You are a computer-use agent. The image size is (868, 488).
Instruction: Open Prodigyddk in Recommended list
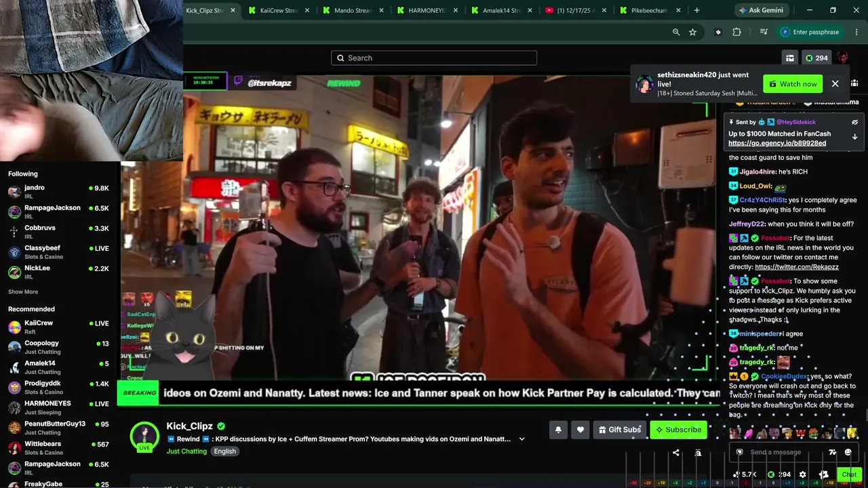click(58, 387)
